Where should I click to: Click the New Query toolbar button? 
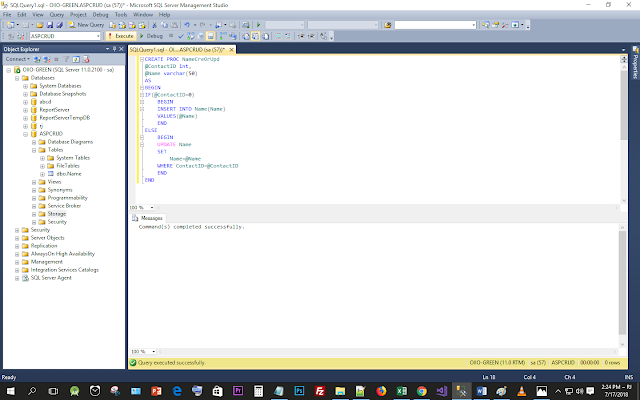(x=86, y=25)
